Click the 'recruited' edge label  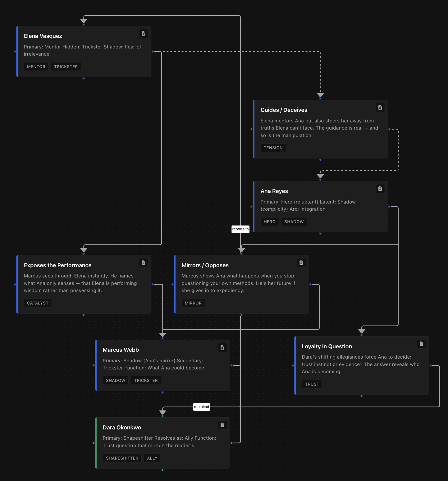click(201, 407)
